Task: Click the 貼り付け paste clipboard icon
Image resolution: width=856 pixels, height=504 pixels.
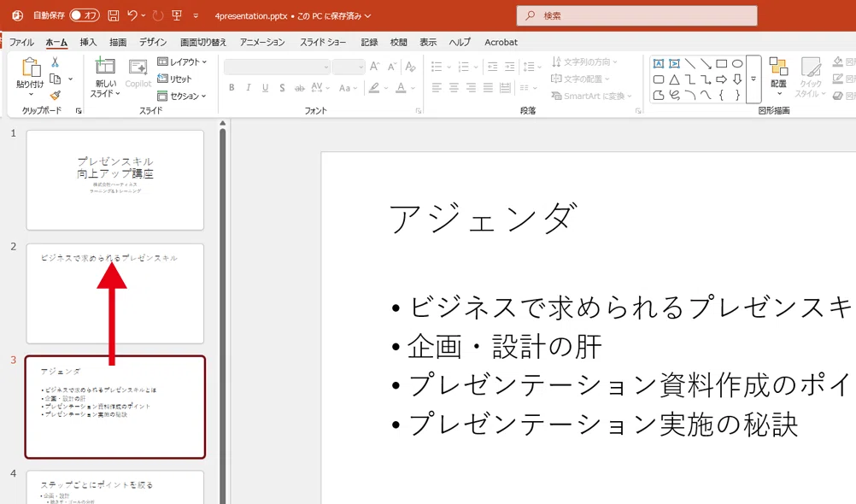Action: [x=31, y=68]
